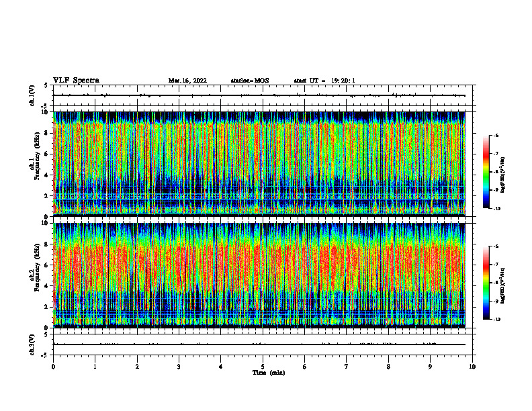Click the time axis tick label "6"
The height and width of the screenshot is (411, 532).
[305, 367]
